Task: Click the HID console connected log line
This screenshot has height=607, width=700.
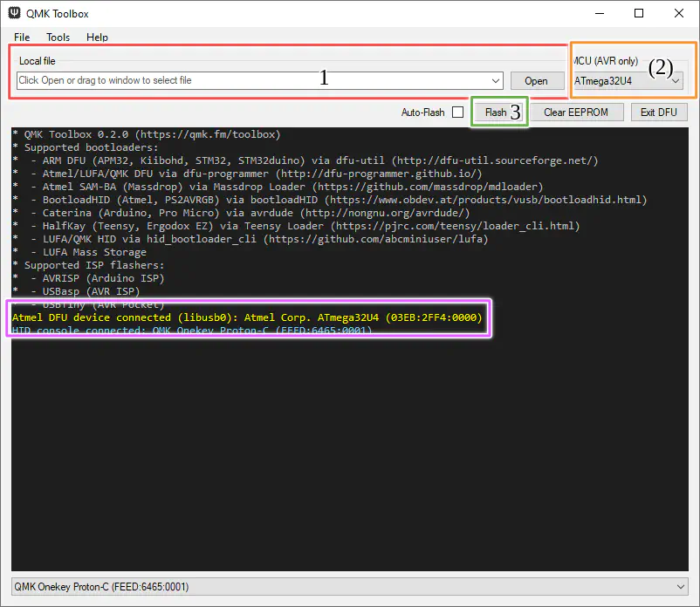Action: pyautogui.click(x=192, y=331)
